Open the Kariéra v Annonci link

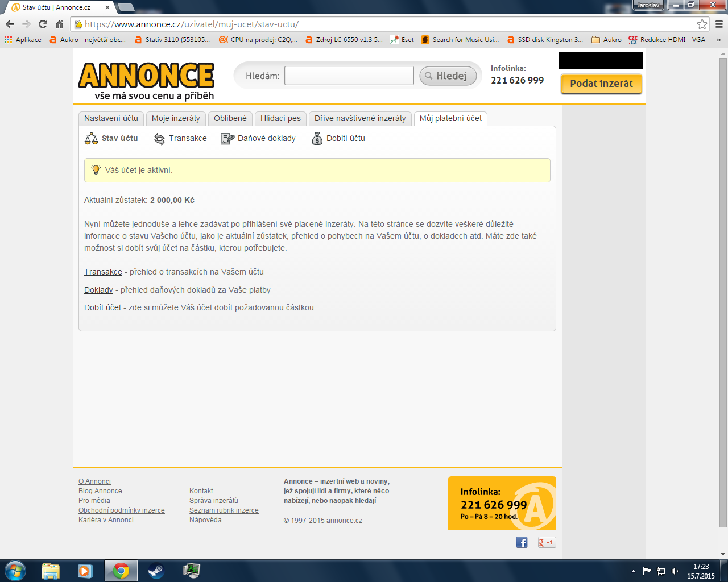tap(106, 520)
